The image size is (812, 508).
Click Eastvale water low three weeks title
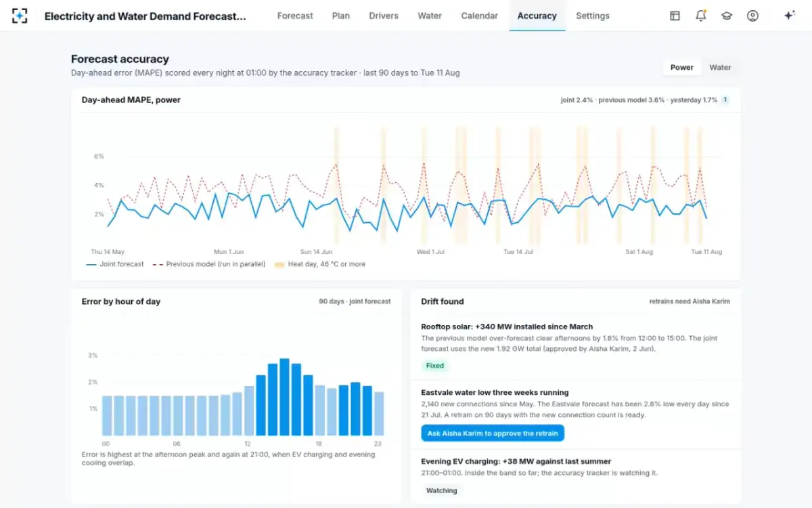tap(495, 392)
